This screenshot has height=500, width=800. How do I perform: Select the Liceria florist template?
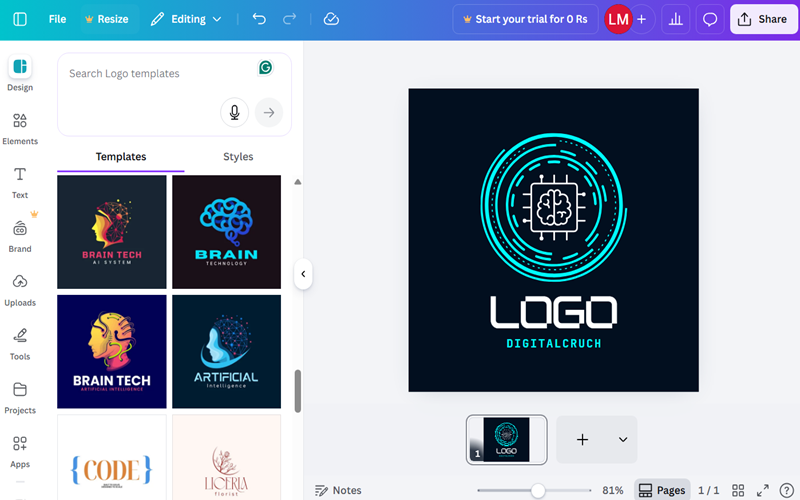coord(227,458)
